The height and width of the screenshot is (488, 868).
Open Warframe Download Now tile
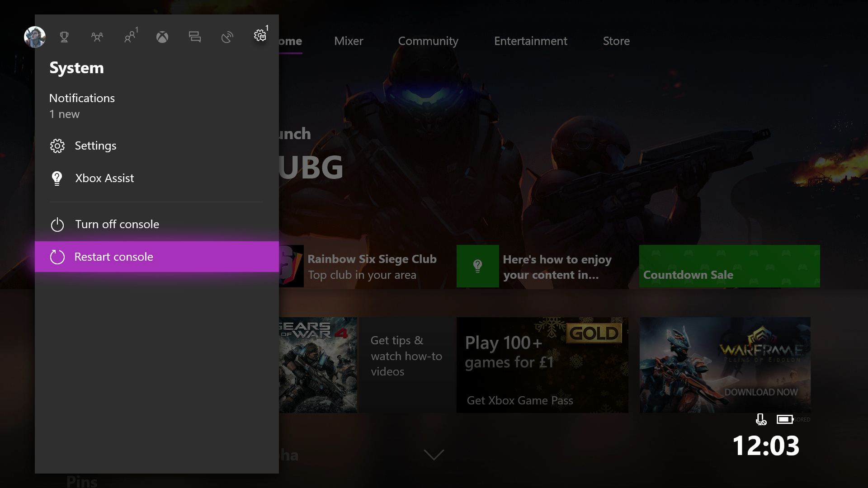725,365
